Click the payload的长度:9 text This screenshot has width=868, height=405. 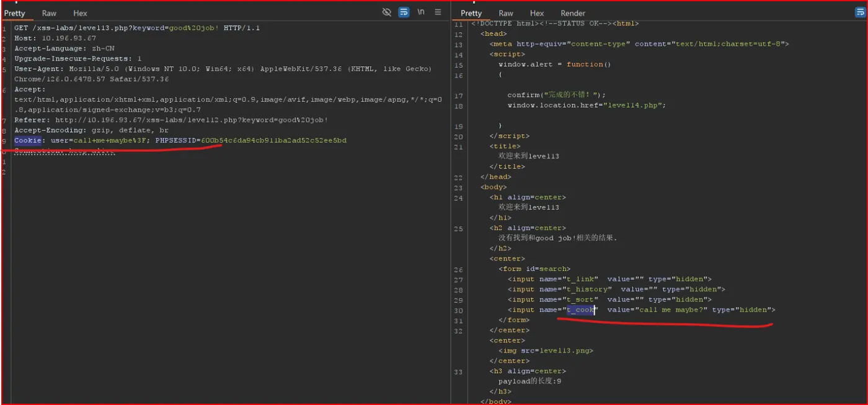[529, 381]
